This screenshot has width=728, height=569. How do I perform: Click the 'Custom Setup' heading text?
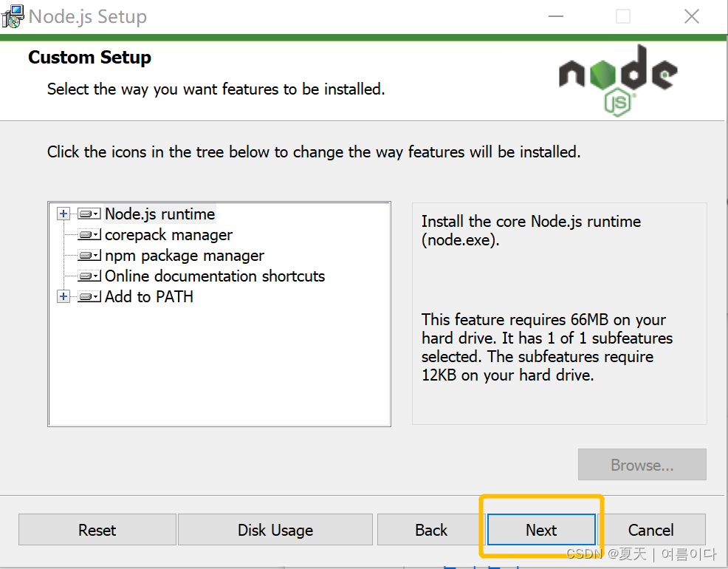[x=89, y=58]
